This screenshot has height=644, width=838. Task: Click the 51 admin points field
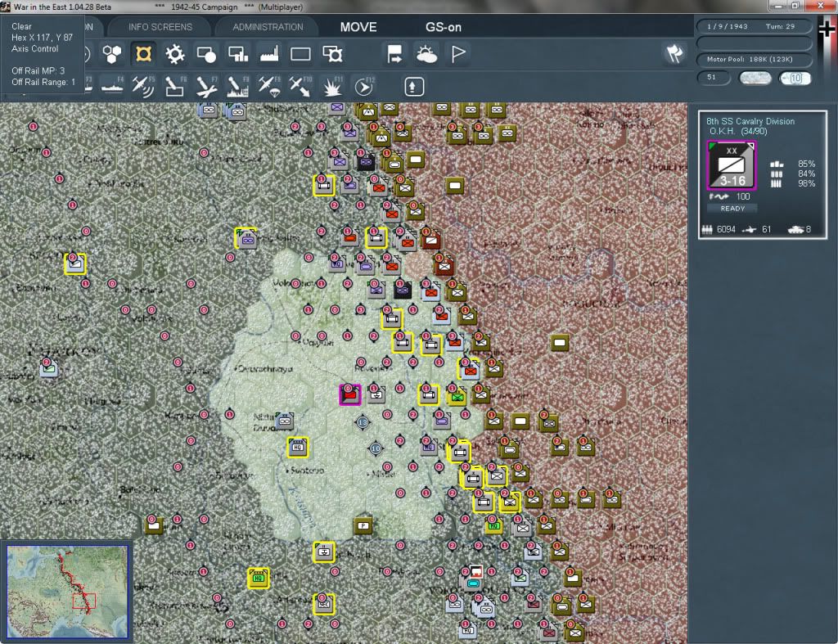[x=714, y=78]
